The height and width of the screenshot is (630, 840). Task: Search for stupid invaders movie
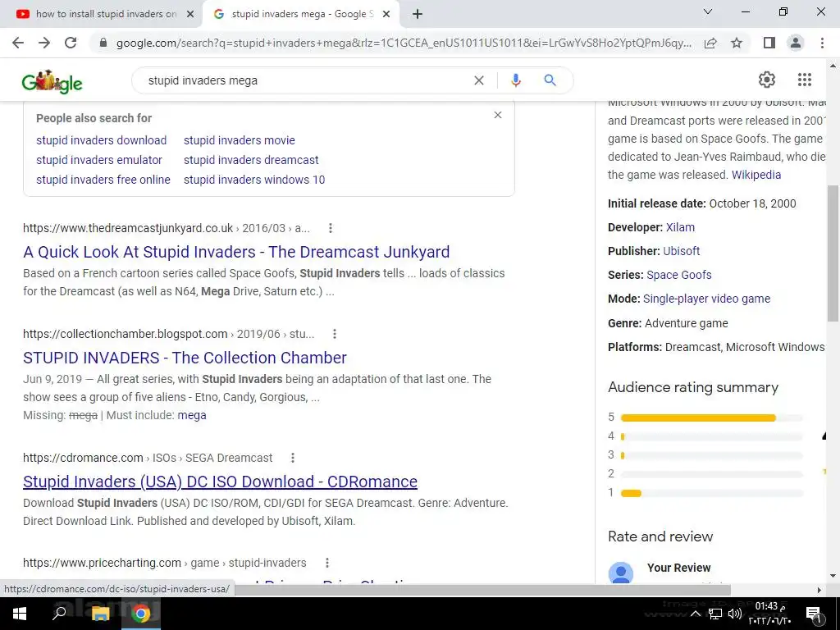[x=240, y=140]
